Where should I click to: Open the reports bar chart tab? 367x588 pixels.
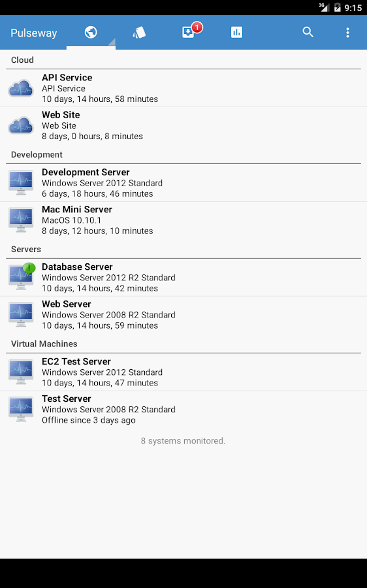[x=236, y=33]
